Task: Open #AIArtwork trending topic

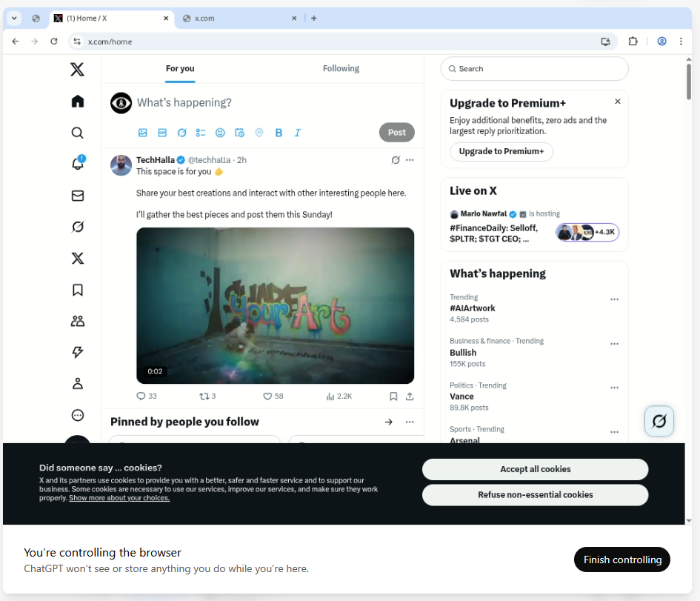Action: click(x=473, y=308)
